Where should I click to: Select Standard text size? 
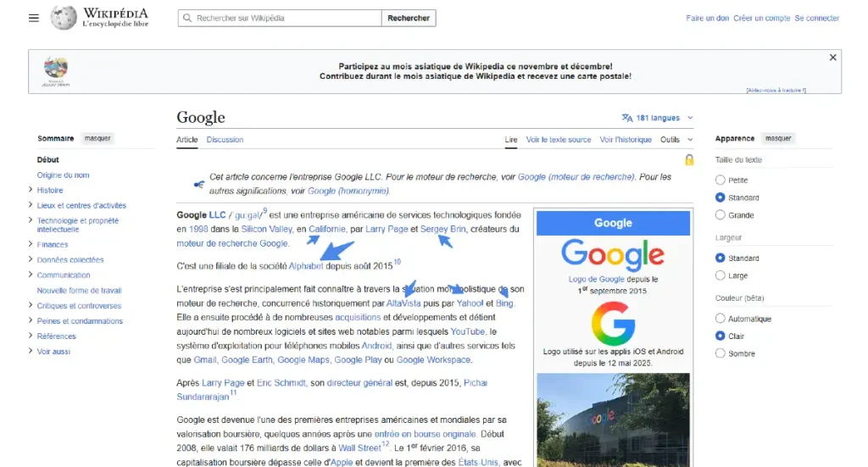(x=720, y=197)
